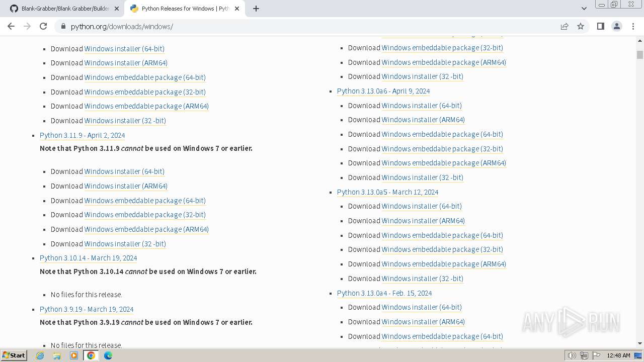Click the scrollbar up arrow

pyautogui.click(x=639, y=40)
